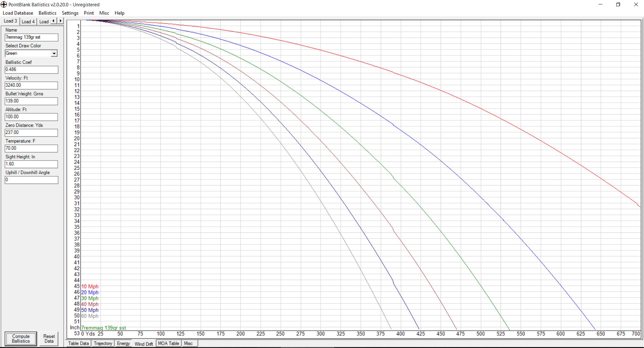
Task: Click the 20 Mph legend label
Action: click(90, 293)
